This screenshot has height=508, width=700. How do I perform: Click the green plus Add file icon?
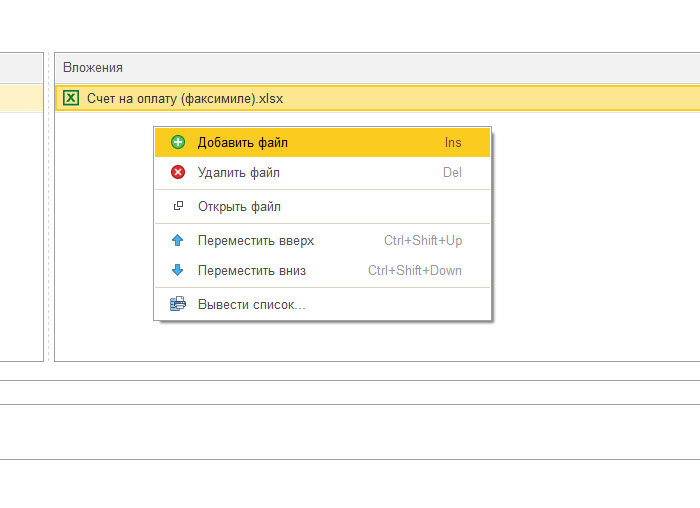178,142
